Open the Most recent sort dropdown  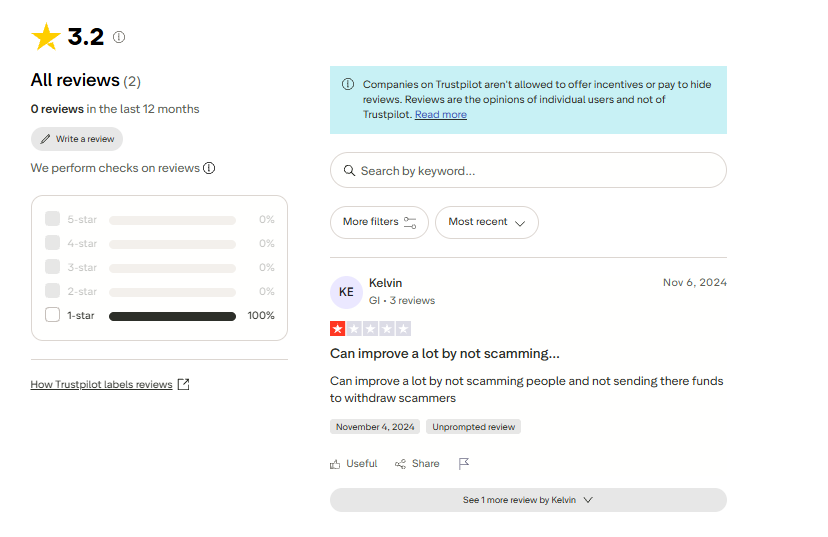tap(486, 222)
